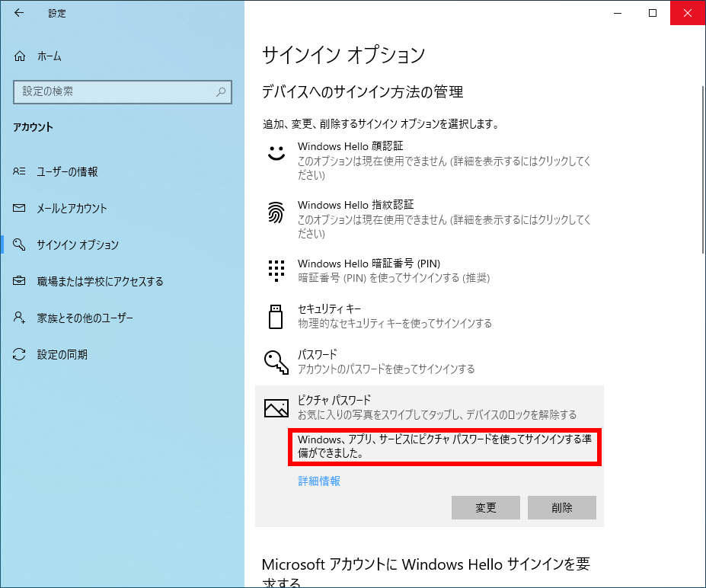706x588 pixels.
Task: Click the security key USB icon
Action: pyautogui.click(x=276, y=317)
